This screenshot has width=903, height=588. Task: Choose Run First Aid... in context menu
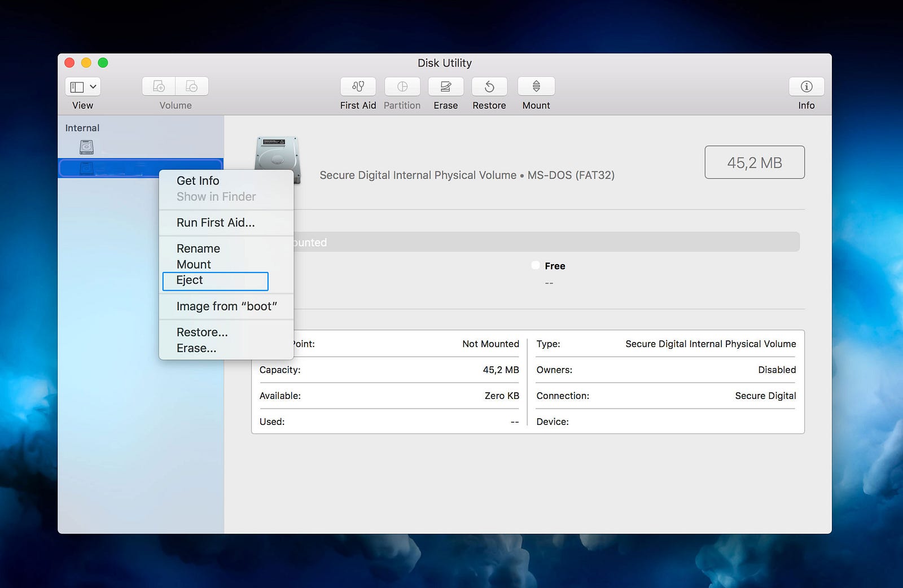[x=216, y=222]
